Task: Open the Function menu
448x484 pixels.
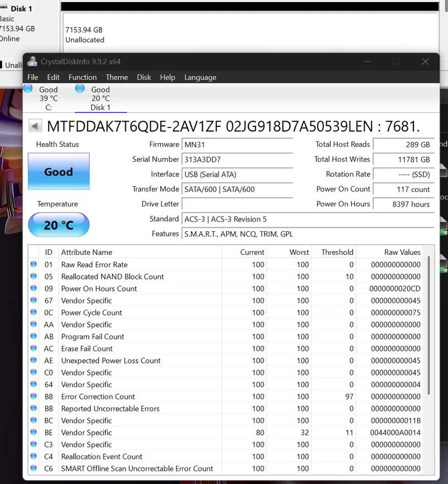Action: click(82, 77)
